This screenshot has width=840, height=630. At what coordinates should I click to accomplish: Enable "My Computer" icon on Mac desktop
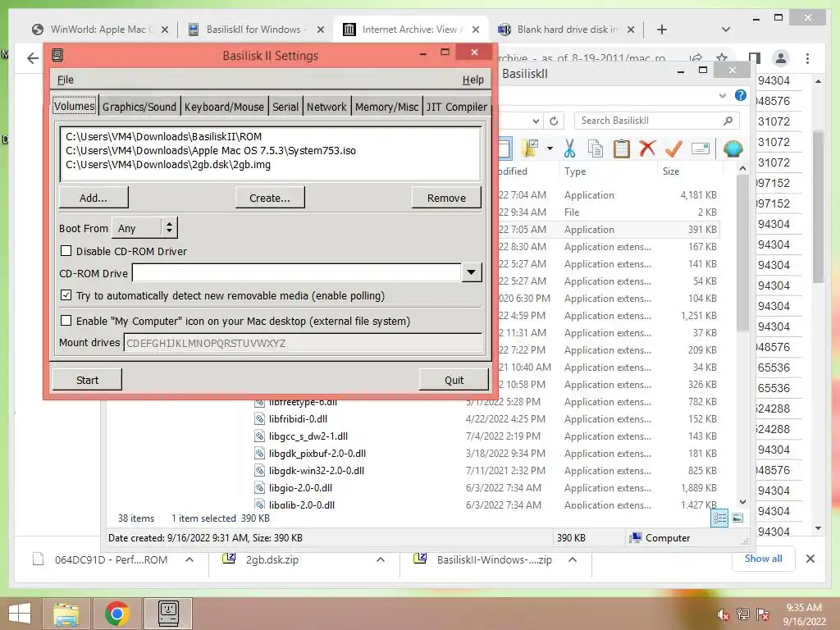[x=66, y=321]
